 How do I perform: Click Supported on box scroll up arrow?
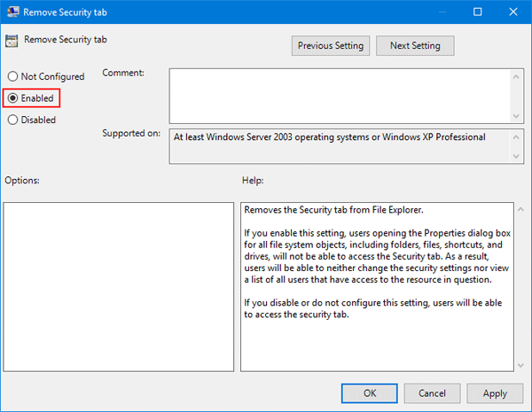point(515,136)
